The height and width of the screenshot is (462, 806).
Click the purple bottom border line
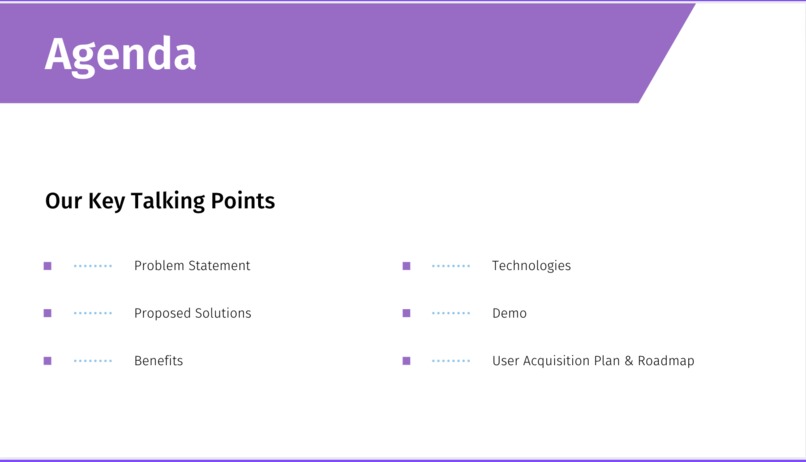pos(403,460)
